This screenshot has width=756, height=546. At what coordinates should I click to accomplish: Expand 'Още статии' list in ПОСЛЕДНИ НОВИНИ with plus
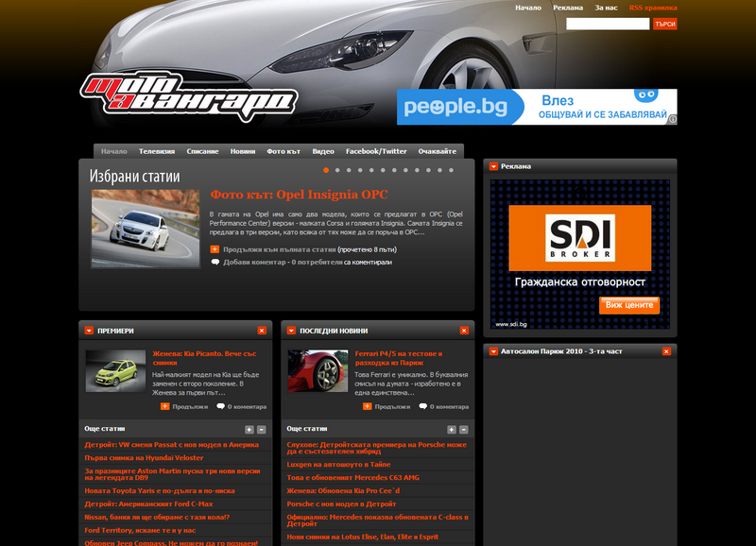pyautogui.click(x=452, y=430)
